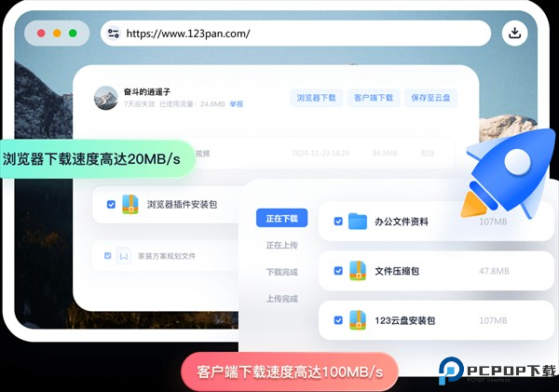
Task: Click the zip icon next to 123云盘安装包
Action: click(358, 320)
